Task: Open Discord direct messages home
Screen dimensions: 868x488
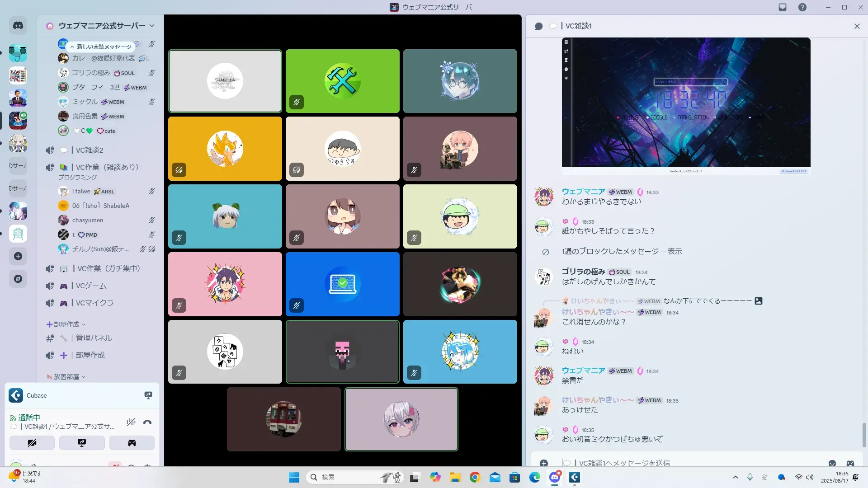Action: pos(18,26)
